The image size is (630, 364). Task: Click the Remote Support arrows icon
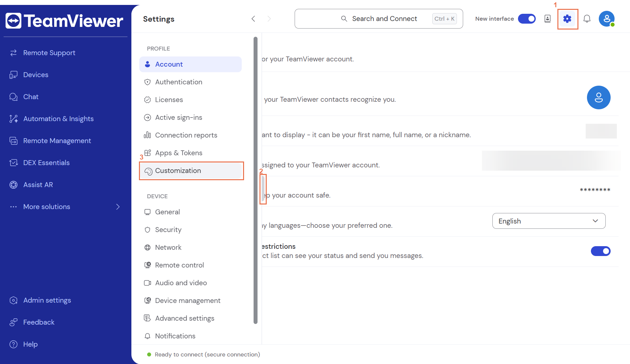tap(13, 53)
